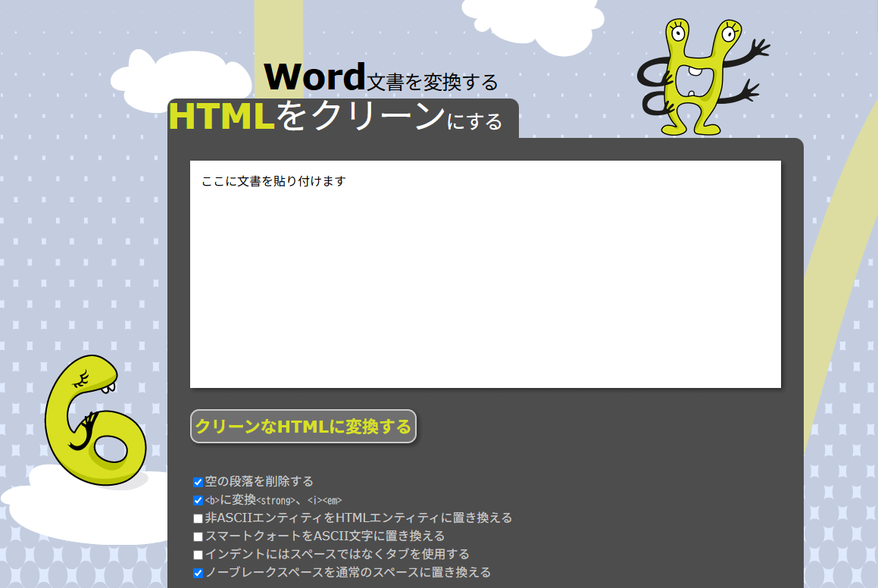Click the Word文書を変換する heading

click(x=381, y=77)
